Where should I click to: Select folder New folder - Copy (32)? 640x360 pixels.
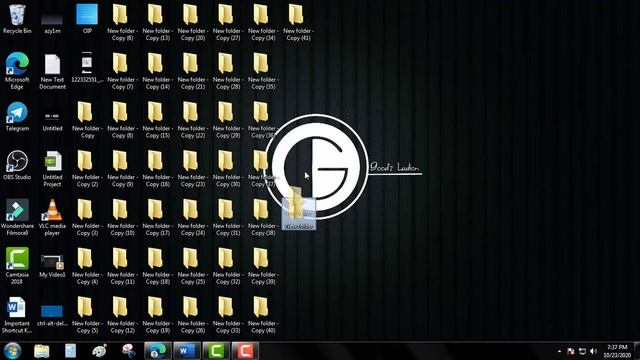point(228,266)
